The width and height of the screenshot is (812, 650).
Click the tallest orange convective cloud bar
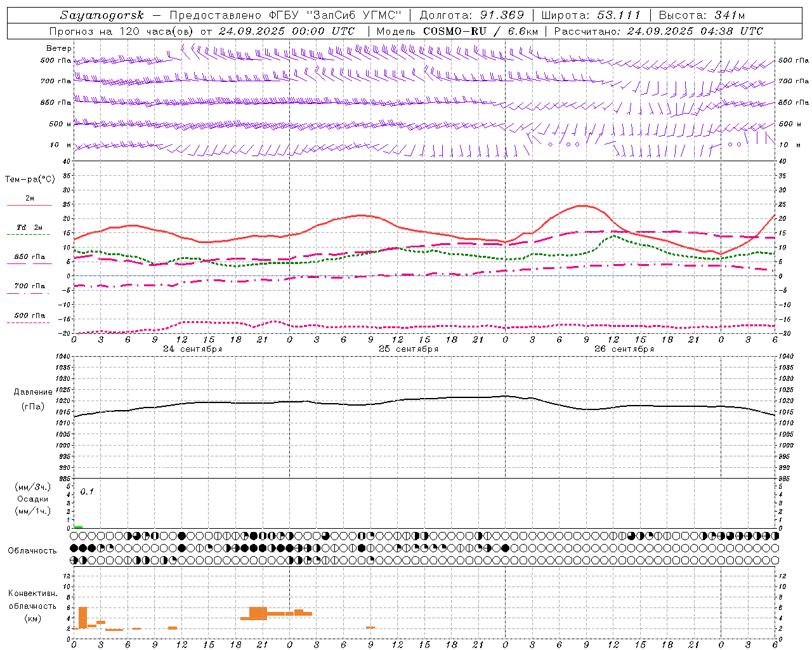click(82, 618)
